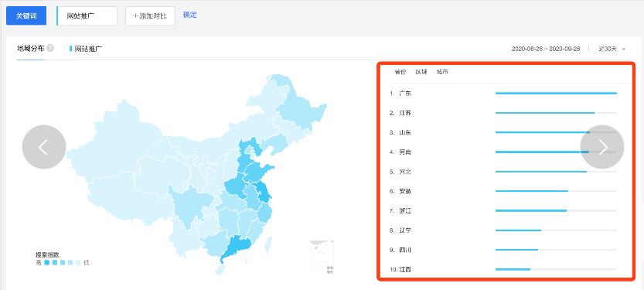Select the 4. 河南 ranking row
The image size is (644, 290).
click(x=503, y=152)
